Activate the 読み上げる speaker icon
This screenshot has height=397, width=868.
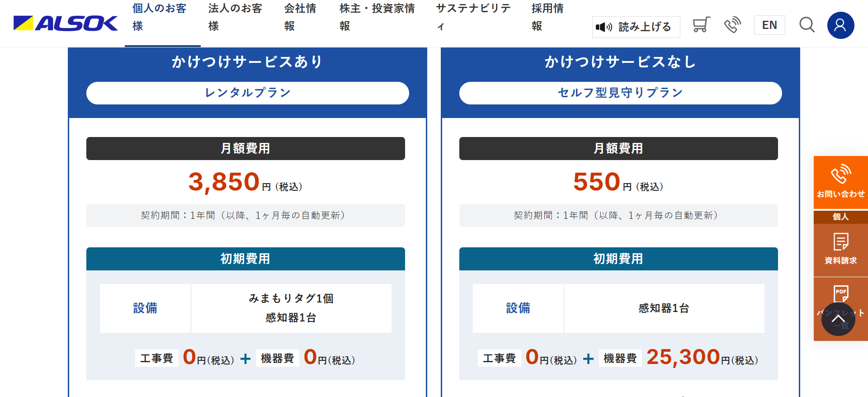(636, 27)
